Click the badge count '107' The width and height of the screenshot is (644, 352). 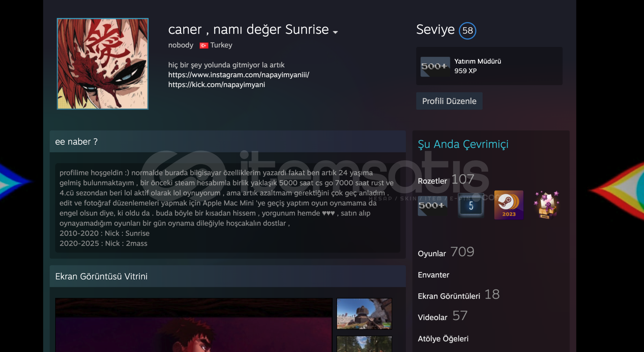[x=463, y=179]
